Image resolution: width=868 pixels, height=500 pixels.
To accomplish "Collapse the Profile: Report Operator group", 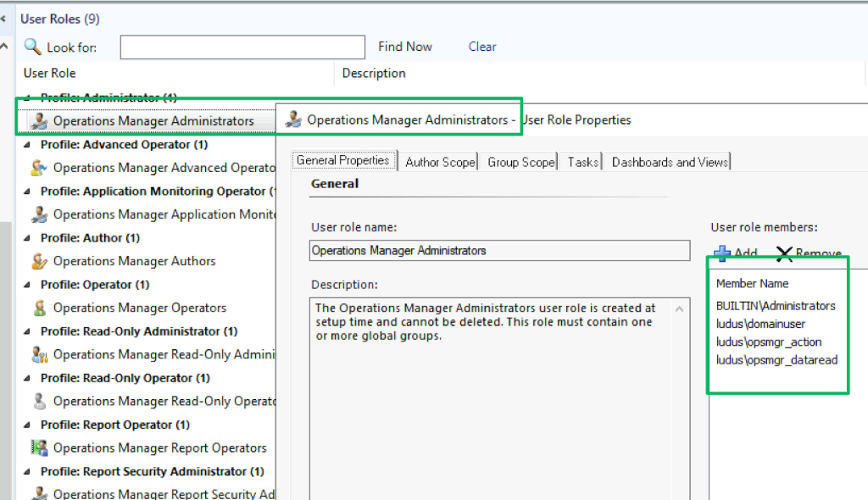I will click(x=30, y=425).
